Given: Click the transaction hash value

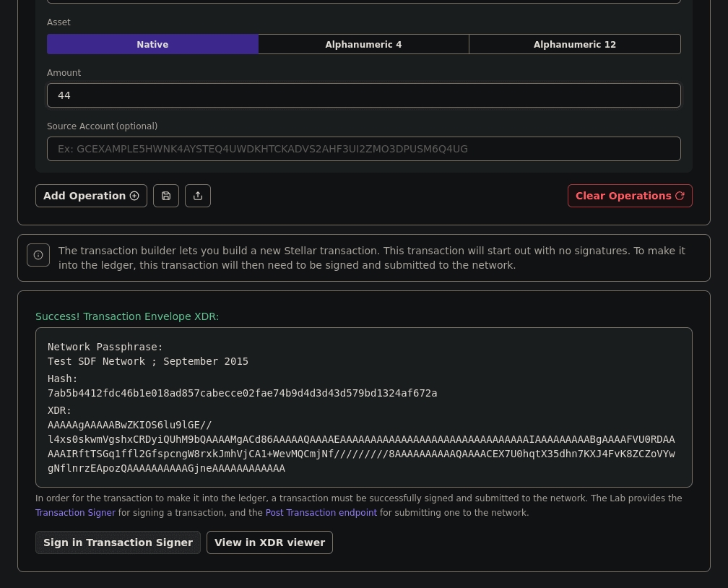Looking at the screenshot, I should 242,393.
